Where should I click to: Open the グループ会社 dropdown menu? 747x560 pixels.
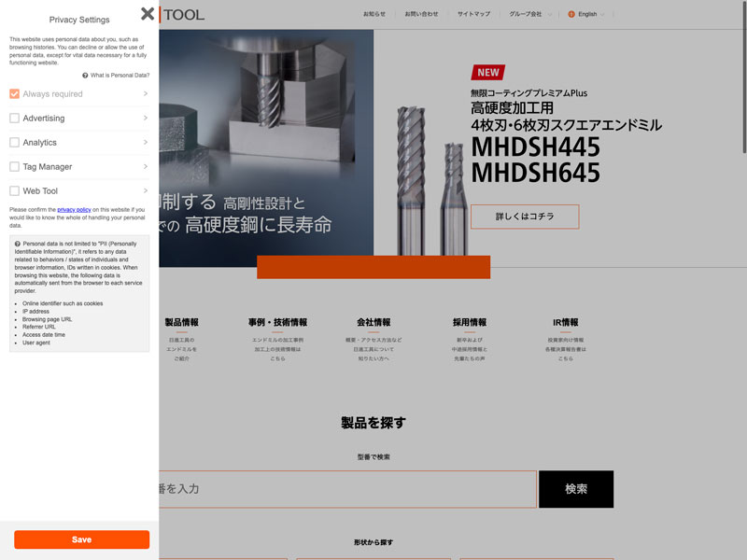[x=529, y=14]
